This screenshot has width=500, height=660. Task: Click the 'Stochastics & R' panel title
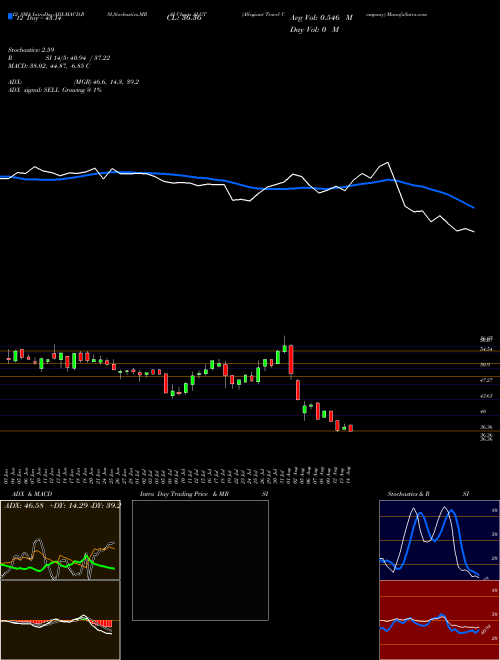point(408,494)
